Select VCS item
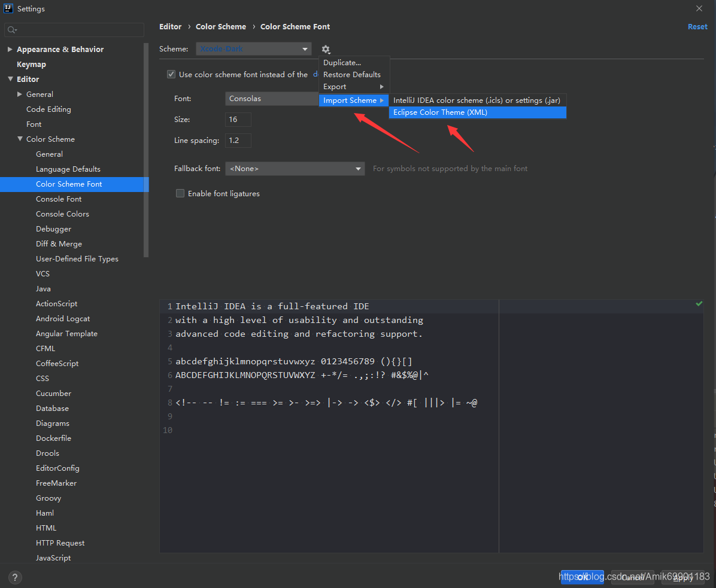This screenshot has width=716, height=588. click(43, 274)
